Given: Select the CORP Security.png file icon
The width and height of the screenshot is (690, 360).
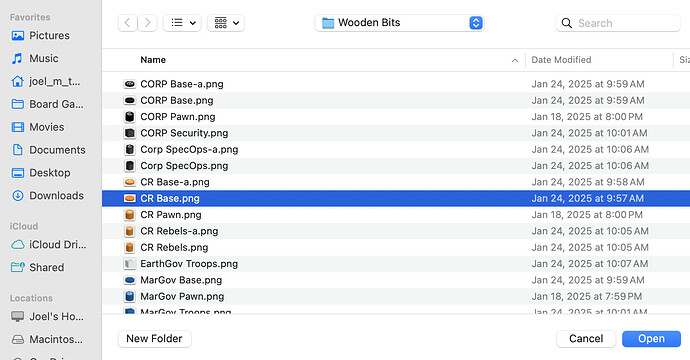Looking at the screenshot, I should point(129,133).
